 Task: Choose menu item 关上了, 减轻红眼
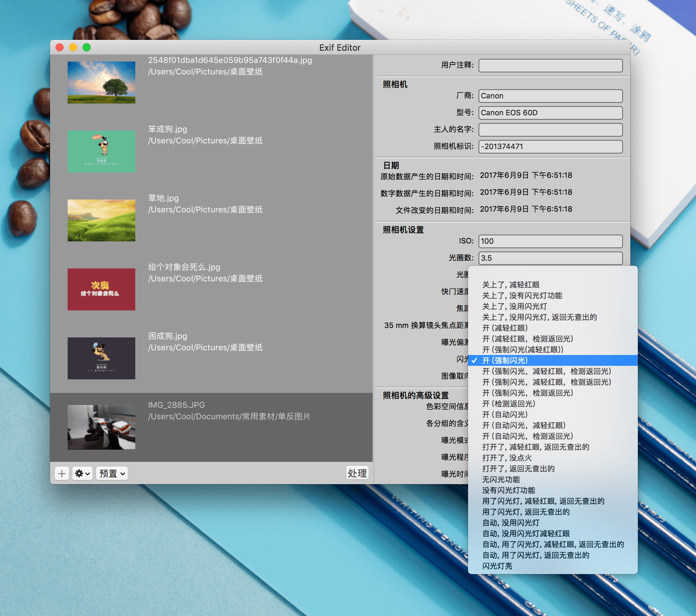tap(553, 285)
